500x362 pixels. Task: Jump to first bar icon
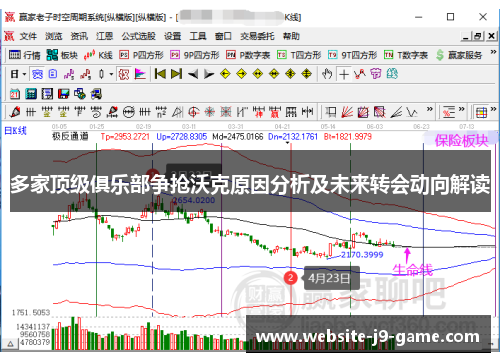coord(160,74)
